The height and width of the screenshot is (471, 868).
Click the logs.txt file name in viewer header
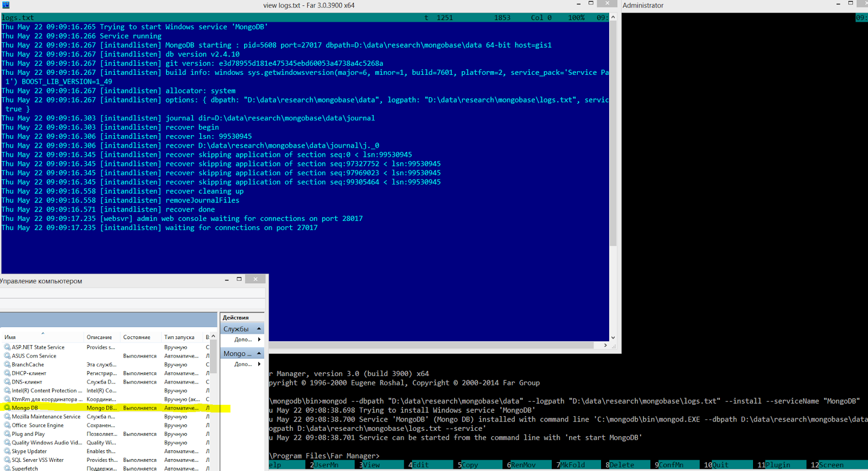tap(18, 17)
